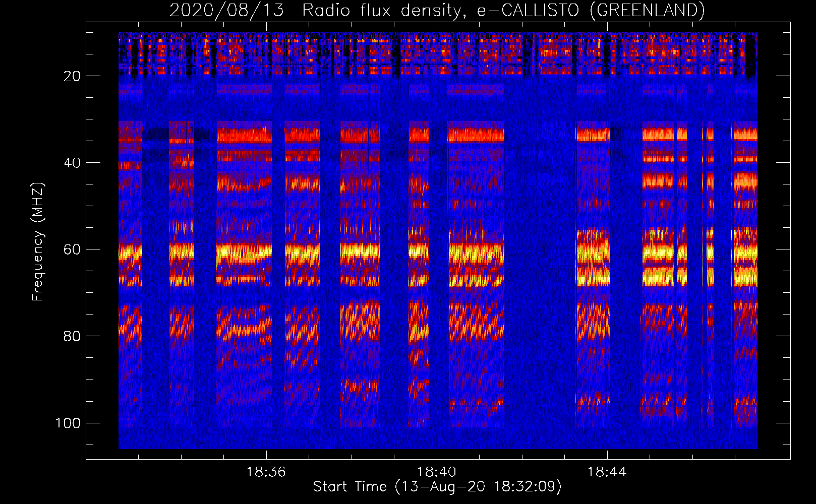Click the 18:40 time tick label

coord(436,472)
